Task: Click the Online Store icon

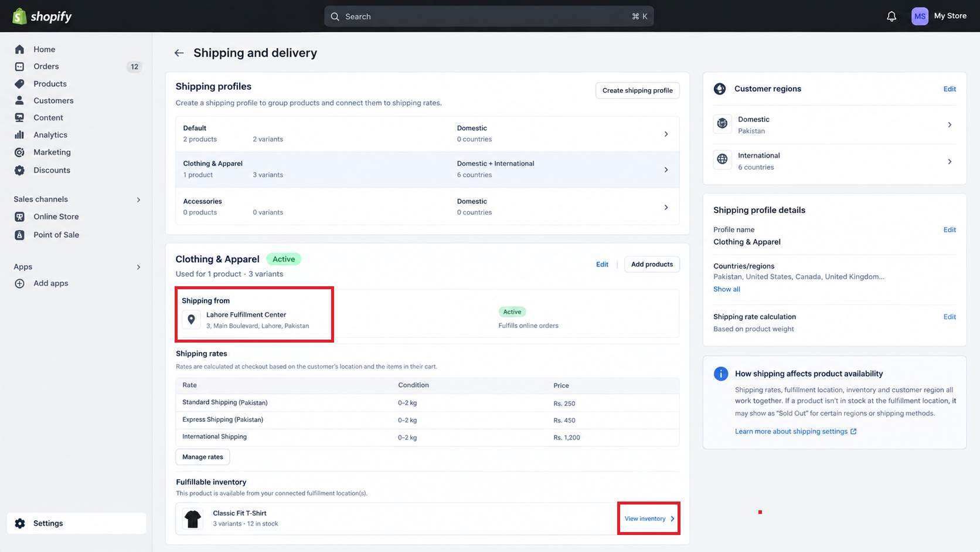Action: (19, 216)
